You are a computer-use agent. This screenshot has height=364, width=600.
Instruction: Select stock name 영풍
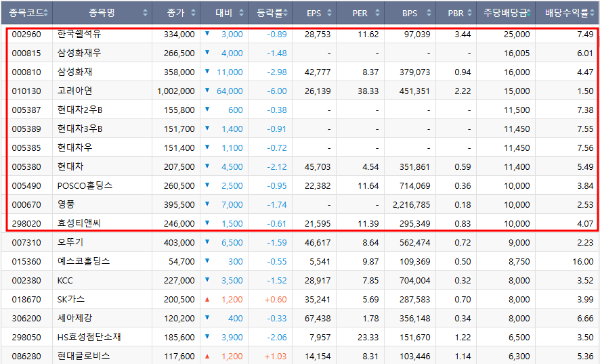[66, 204]
